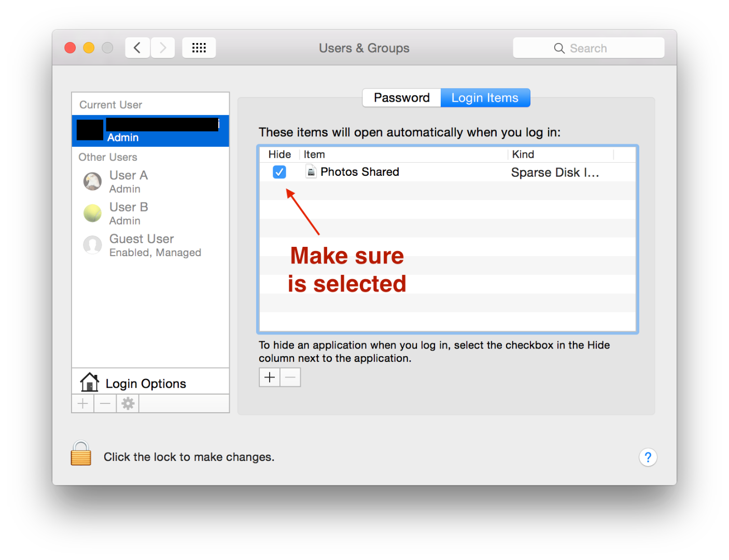Click the help question mark icon
Image resolution: width=729 pixels, height=560 pixels.
point(648,457)
